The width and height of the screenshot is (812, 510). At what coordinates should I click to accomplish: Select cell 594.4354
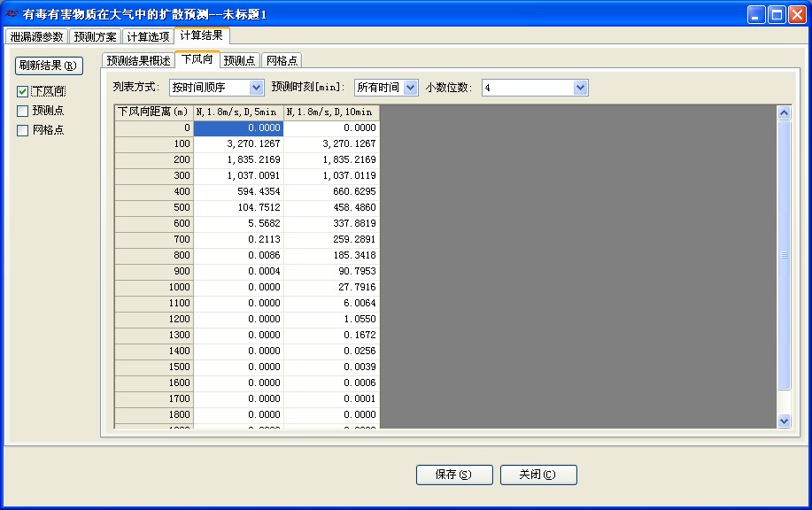[x=238, y=191]
